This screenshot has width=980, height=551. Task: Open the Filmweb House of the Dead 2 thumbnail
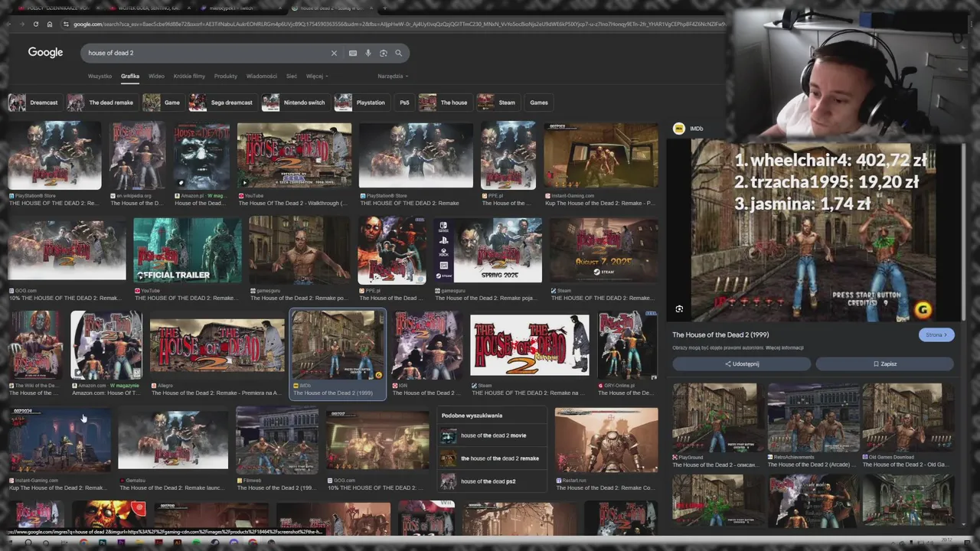(x=277, y=440)
